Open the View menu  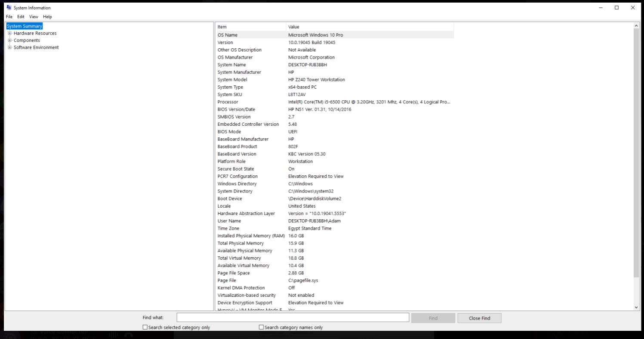(34, 17)
